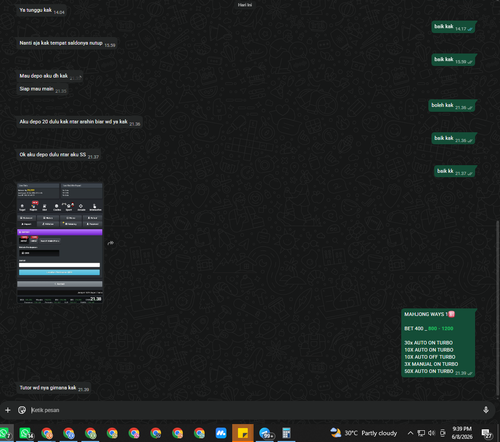
Task: Select sent message 'boleh kak'
Action: pos(452,106)
